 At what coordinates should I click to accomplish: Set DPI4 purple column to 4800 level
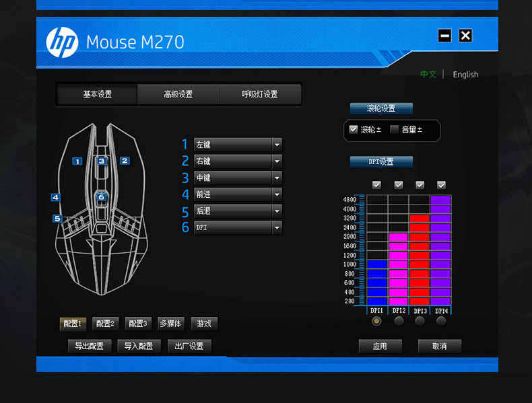coord(440,200)
